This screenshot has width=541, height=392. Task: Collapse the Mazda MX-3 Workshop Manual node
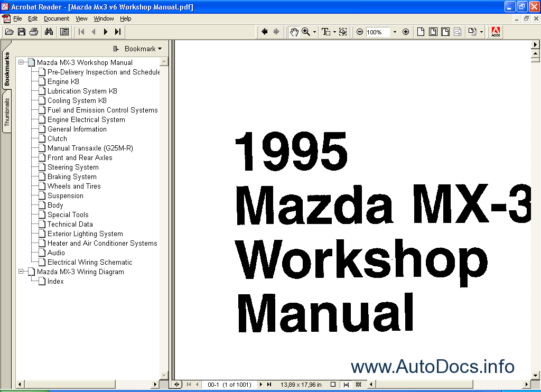point(21,62)
